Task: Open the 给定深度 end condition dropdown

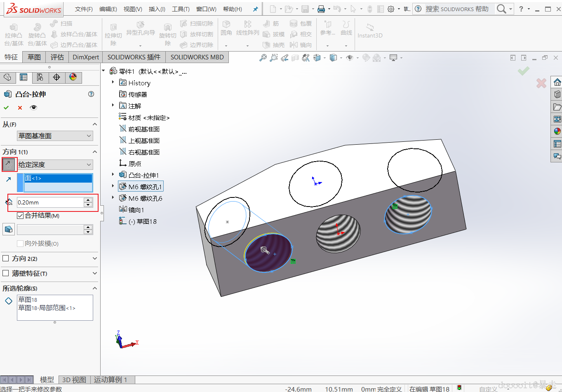Action: [55, 164]
